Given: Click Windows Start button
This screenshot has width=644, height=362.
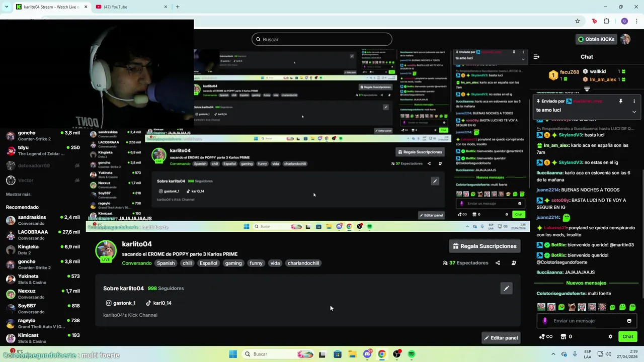Looking at the screenshot, I should 233,354.
